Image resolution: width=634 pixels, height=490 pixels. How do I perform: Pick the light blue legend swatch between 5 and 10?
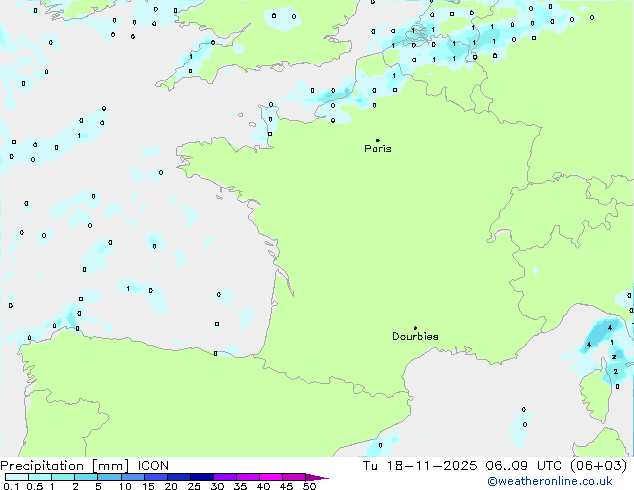(109, 477)
